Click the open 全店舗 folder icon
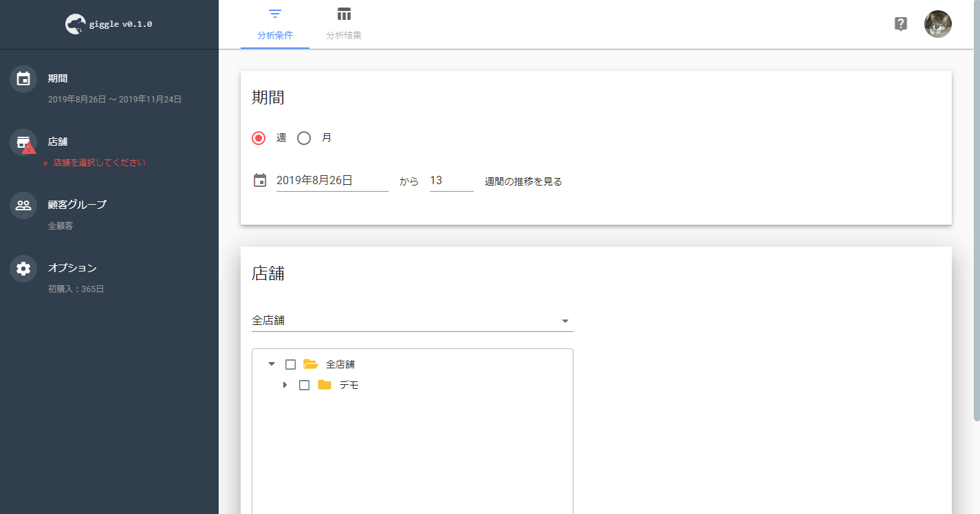Screen dimensions: 980x514 click(x=311, y=364)
